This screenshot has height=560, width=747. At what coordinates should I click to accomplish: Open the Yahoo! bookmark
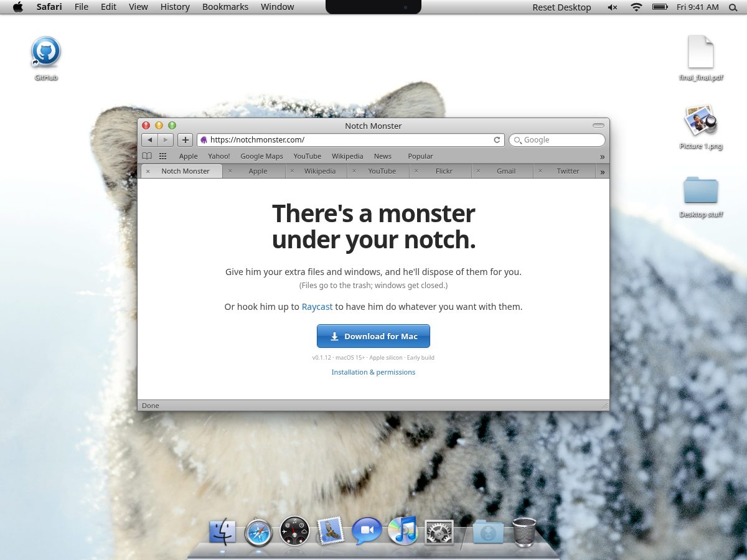(x=219, y=156)
